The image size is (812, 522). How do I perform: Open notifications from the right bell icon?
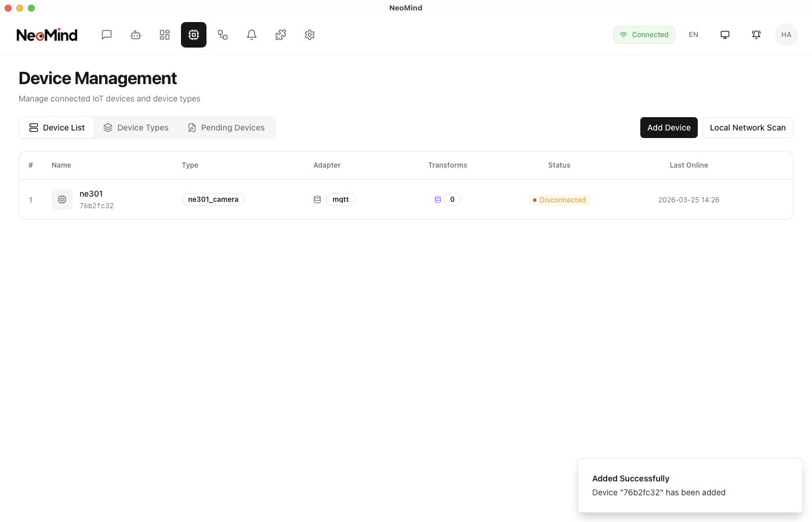pos(756,35)
